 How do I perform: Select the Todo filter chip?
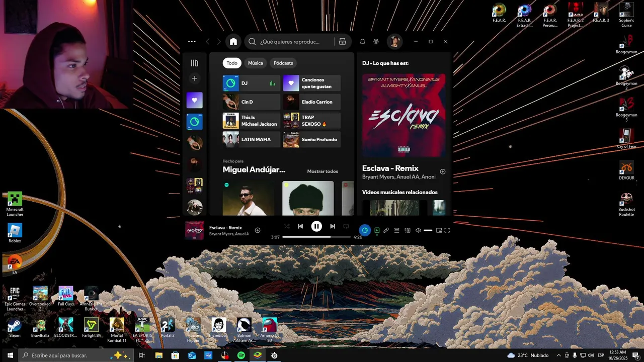point(232,63)
